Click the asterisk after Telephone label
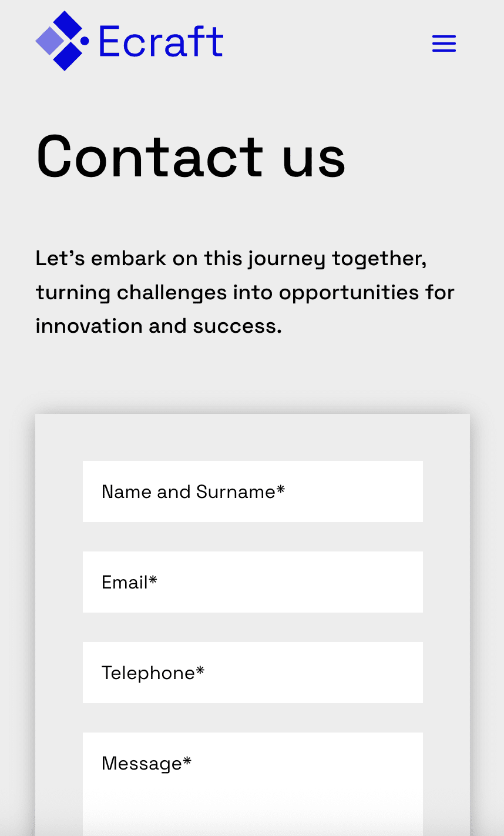This screenshot has height=836, width=504. click(x=200, y=670)
